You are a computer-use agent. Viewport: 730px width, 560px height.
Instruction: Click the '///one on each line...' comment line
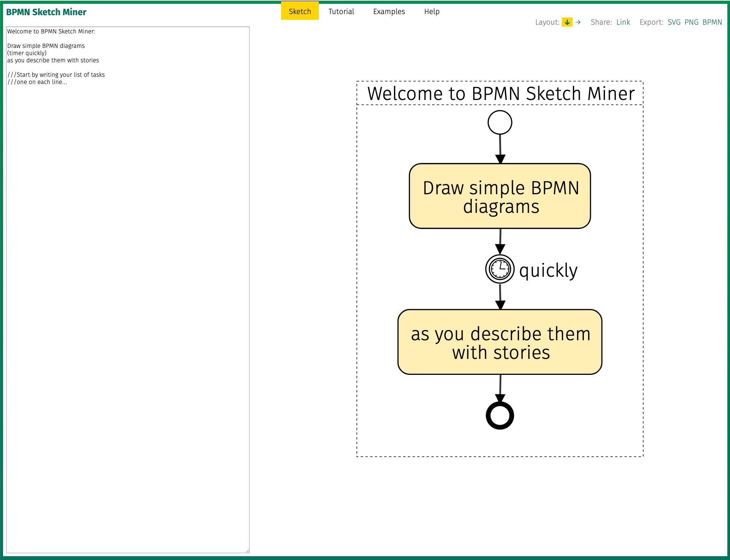click(x=37, y=82)
